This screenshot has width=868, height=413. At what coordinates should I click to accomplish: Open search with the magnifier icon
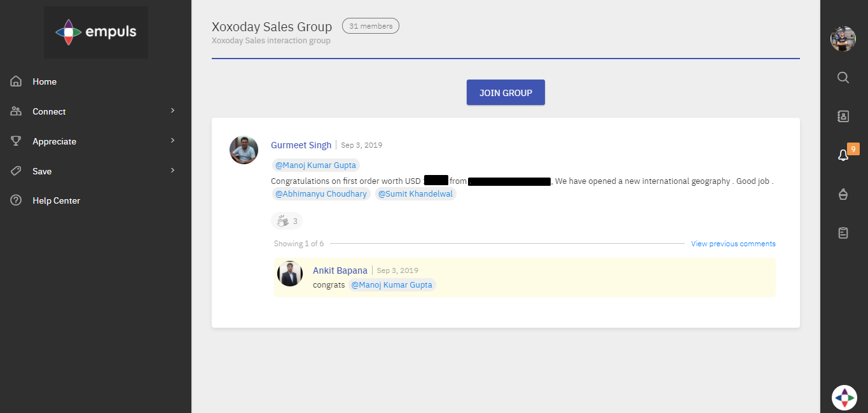click(843, 78)
